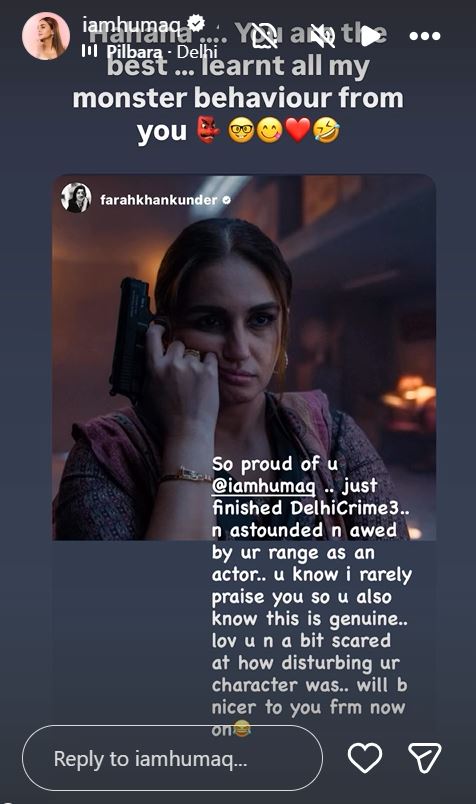Open the Pilbara · Delhi music label
The image size is (476, 804).
162,51
